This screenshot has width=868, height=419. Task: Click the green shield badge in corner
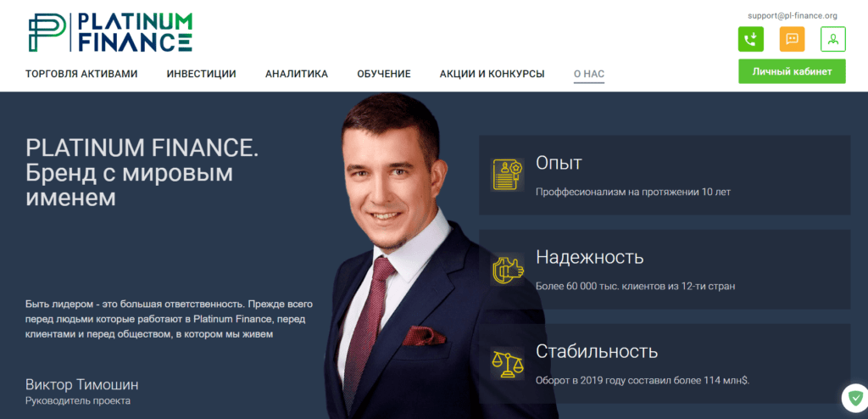(856, 398)
